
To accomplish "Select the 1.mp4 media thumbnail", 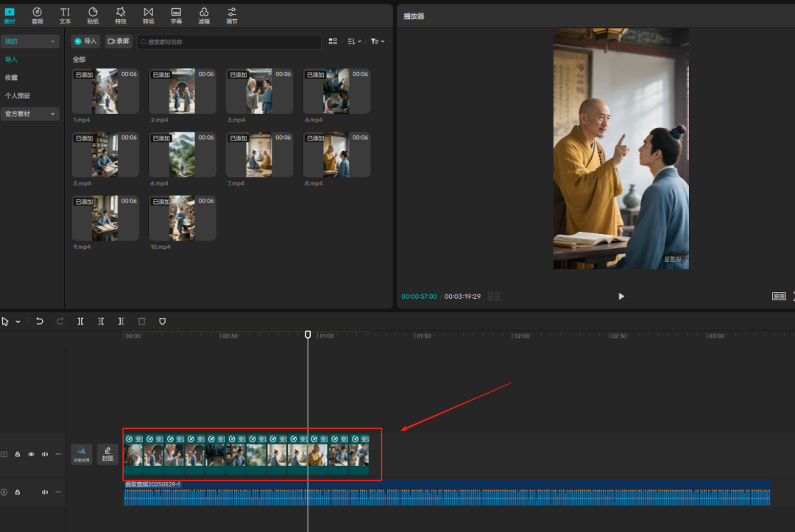I will point(105,91).
